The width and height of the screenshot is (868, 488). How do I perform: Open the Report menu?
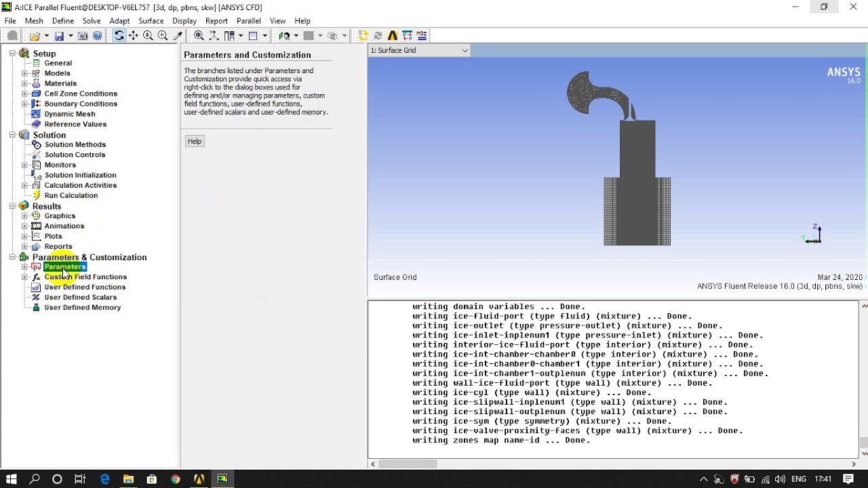click(x=216, y=21)
